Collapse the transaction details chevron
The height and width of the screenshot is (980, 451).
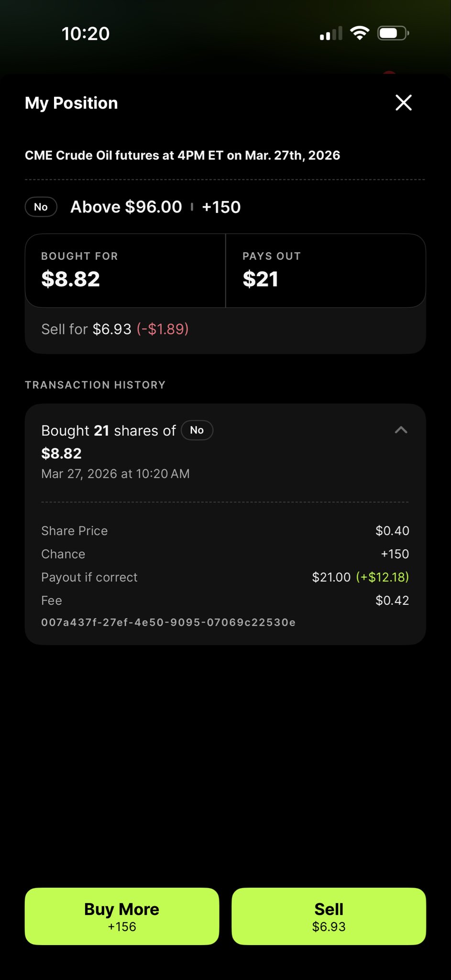(x=401, y=430)
